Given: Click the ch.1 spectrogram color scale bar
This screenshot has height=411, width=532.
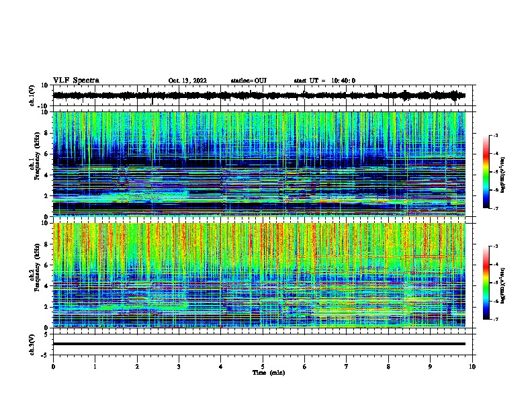Looking at the screenshot, I should [x=486, y=172].
